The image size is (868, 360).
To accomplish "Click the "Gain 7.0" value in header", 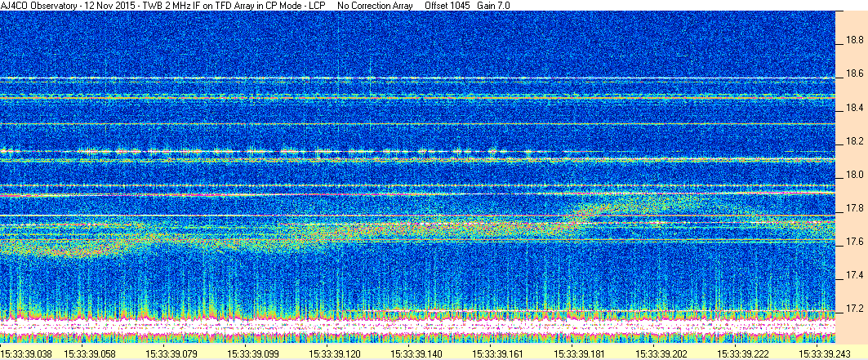I will pos(493,5).
